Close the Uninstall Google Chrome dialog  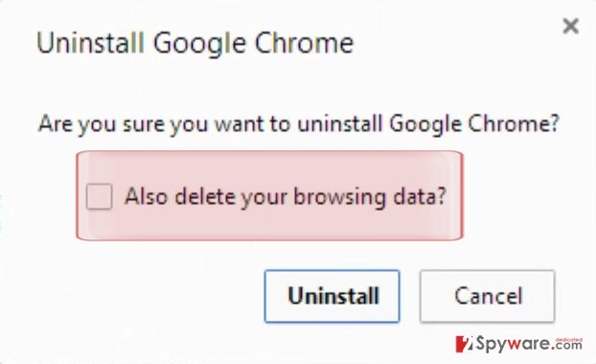pyautogui.click(x=570, y=27)
